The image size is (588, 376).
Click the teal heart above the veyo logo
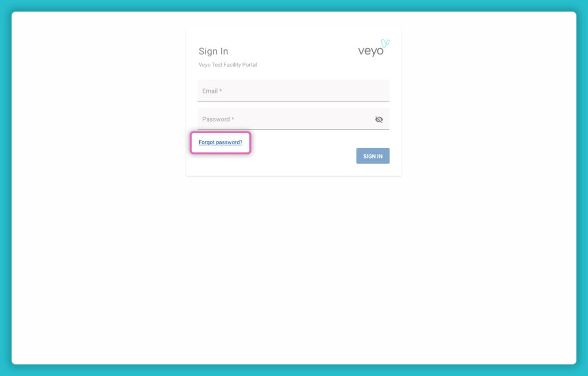pyautogui.click(x=385, y=43)
